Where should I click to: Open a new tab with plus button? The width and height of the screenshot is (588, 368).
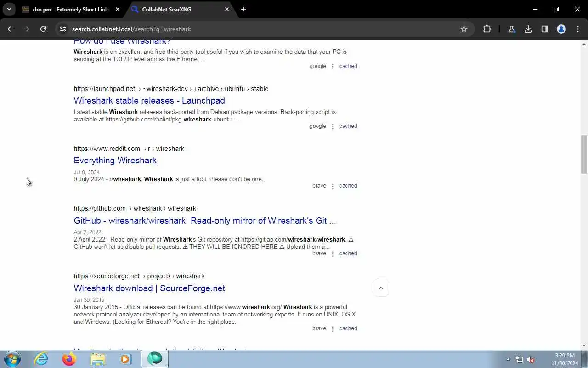tap(243, 9)
